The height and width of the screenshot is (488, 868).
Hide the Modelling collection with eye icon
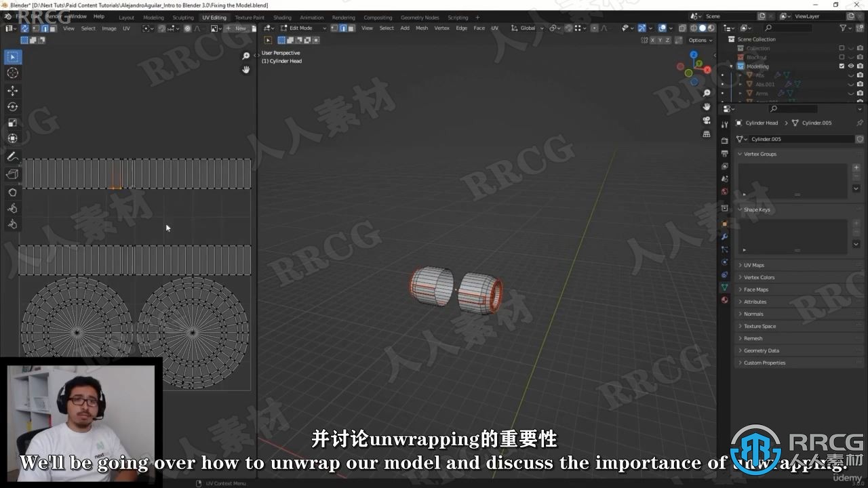(851, 66)
